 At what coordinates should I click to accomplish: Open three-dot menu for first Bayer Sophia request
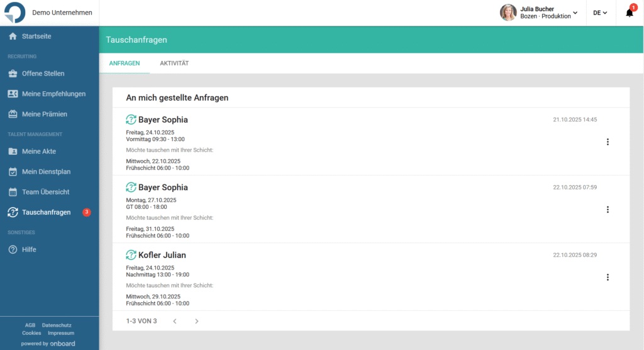[608, 142]
